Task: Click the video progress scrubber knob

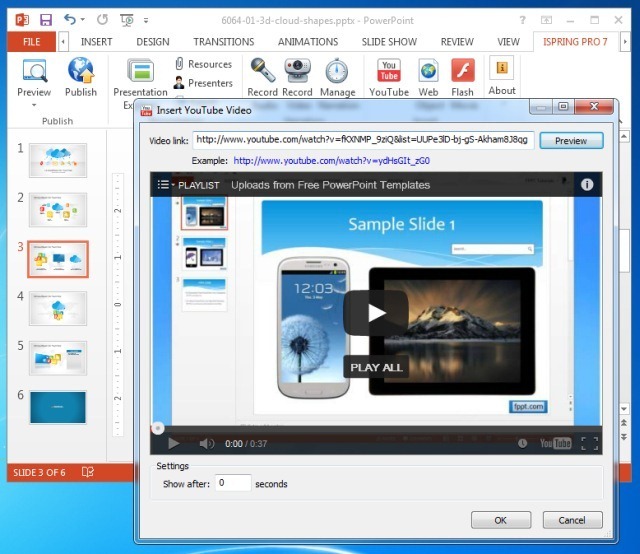Action: (158, 428)
